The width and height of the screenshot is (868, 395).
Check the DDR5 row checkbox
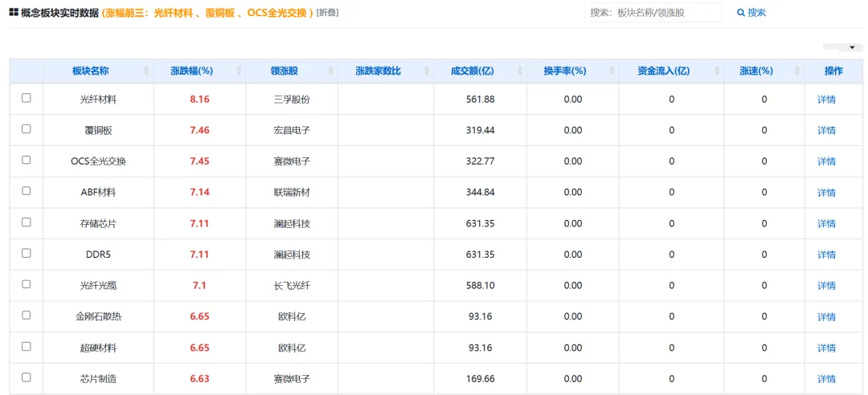tap(26, 253)
